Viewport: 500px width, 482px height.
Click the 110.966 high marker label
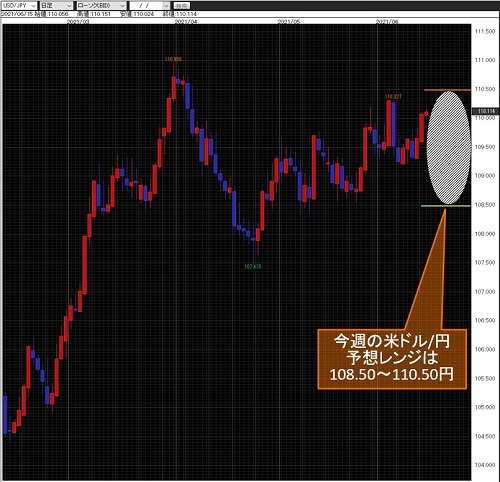173,59
